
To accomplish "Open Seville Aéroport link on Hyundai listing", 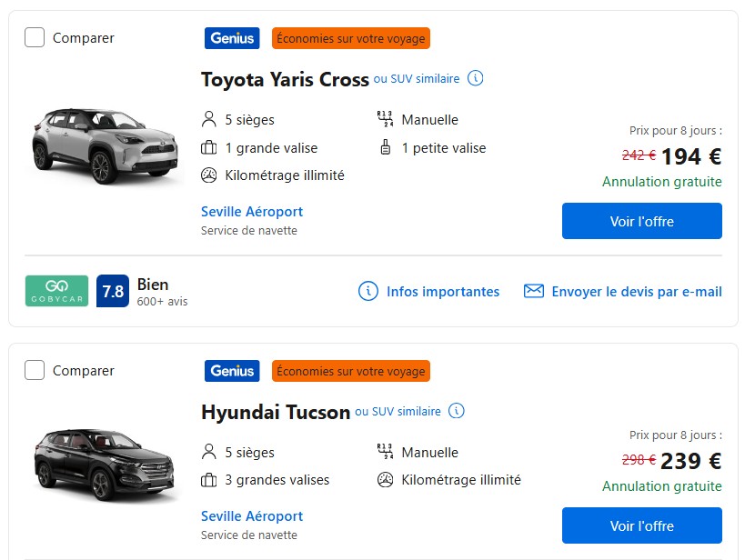I will [252, 516].
